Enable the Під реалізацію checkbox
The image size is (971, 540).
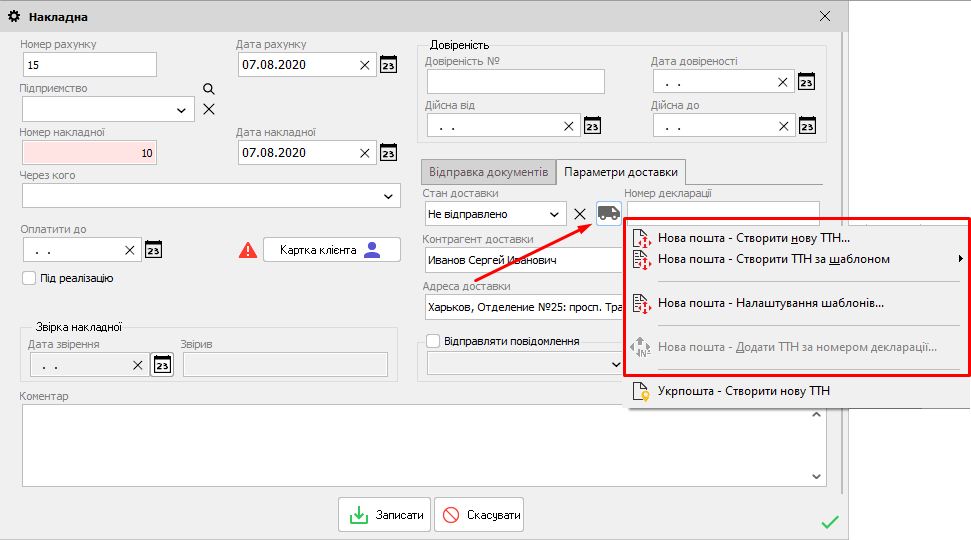[28, 278]
